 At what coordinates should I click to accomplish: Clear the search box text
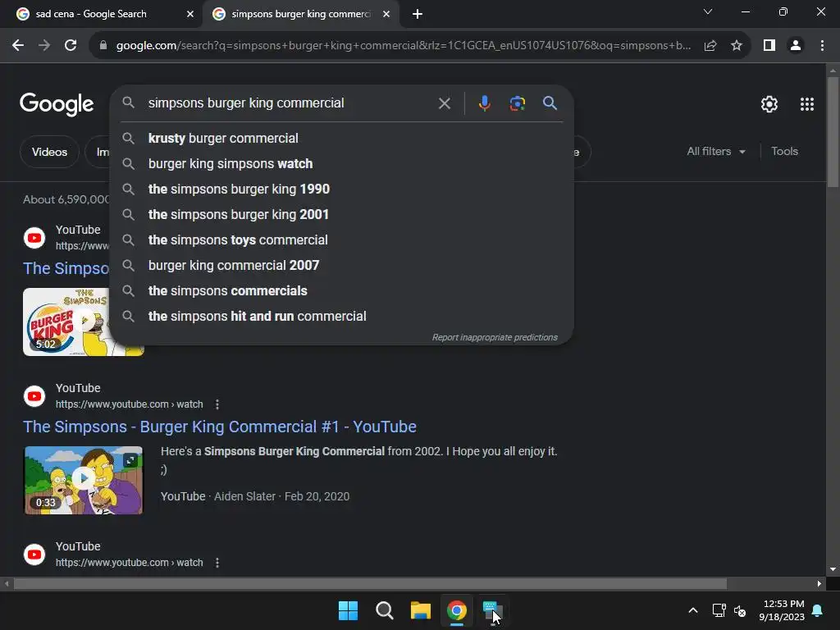444,103
